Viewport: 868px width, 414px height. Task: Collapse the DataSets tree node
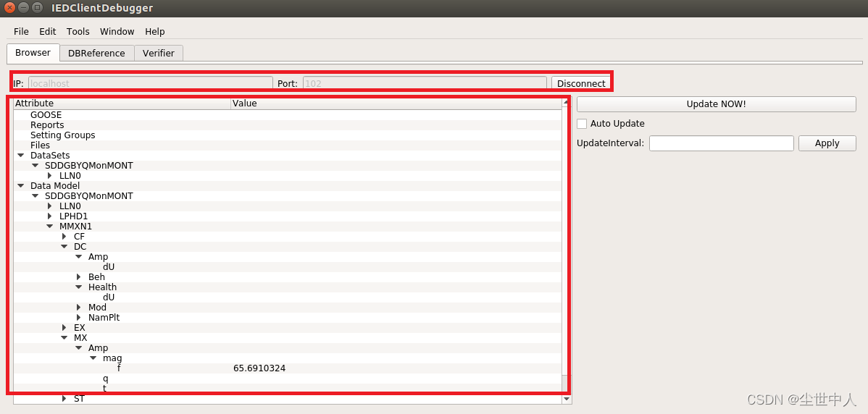[20, 156]
